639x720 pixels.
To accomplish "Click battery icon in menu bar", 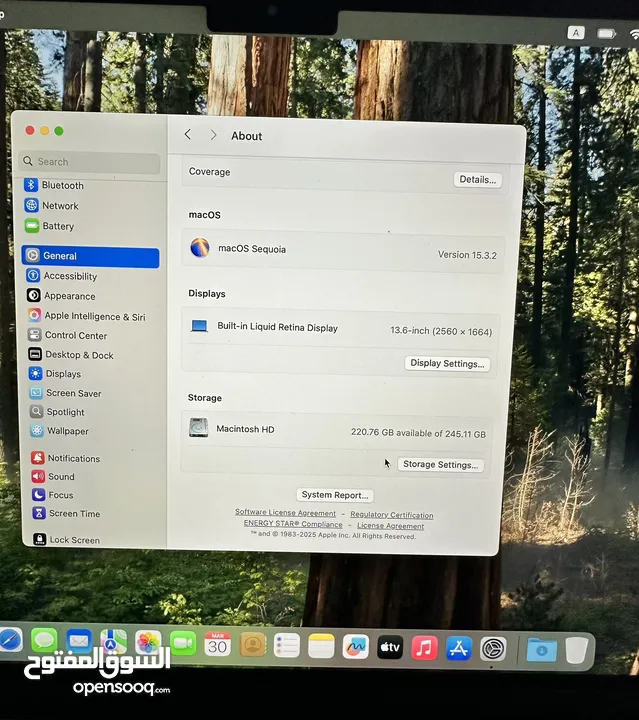I will (x=606, y=34).
